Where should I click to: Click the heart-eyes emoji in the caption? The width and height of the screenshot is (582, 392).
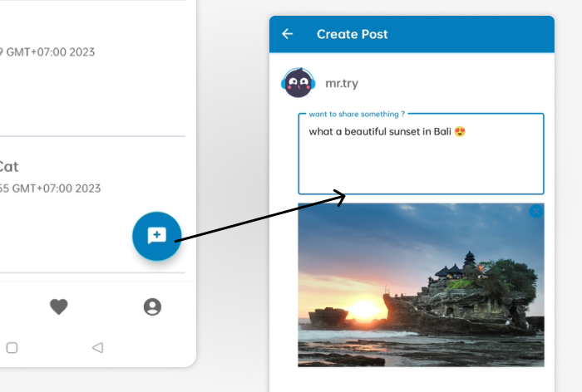click(460, 131)
